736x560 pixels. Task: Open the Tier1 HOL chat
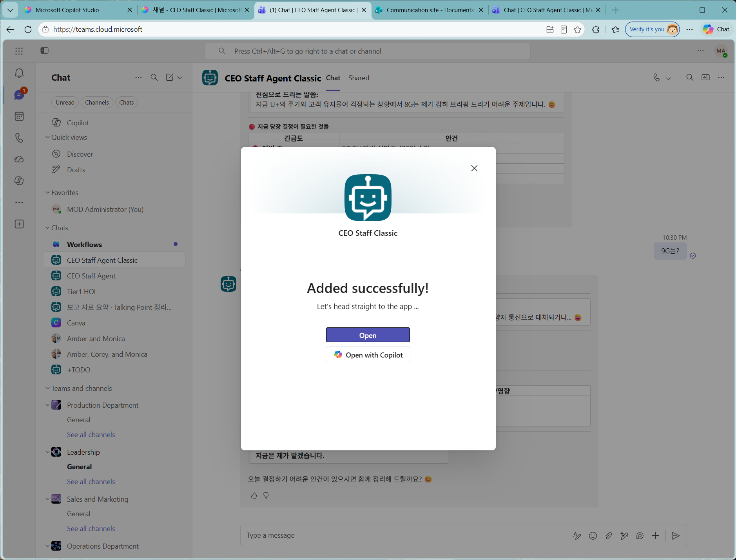[114, 291]
